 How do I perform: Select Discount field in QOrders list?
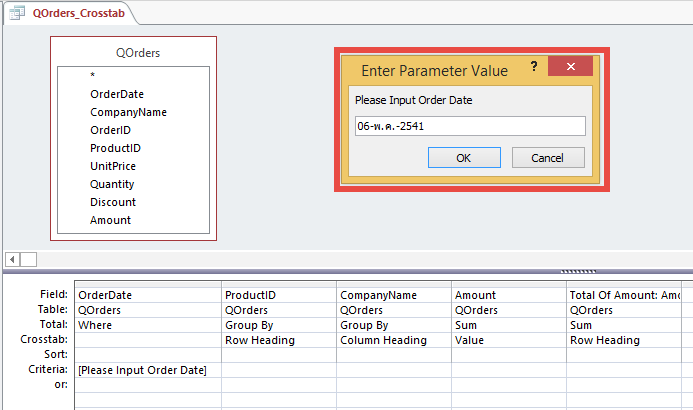[x=112, y=202]
